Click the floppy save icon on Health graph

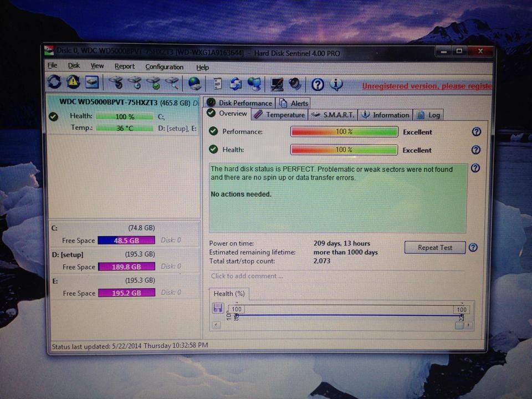pyautogui.click(x=217, y=308)
